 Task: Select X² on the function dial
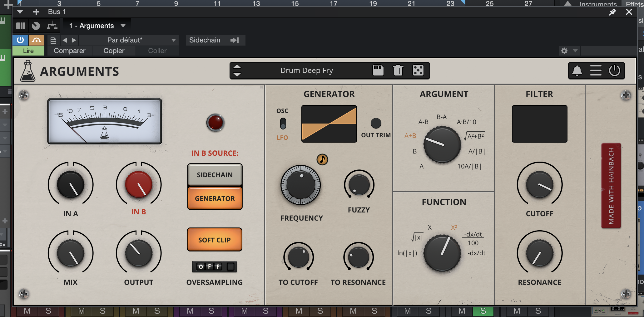(454, 227)
